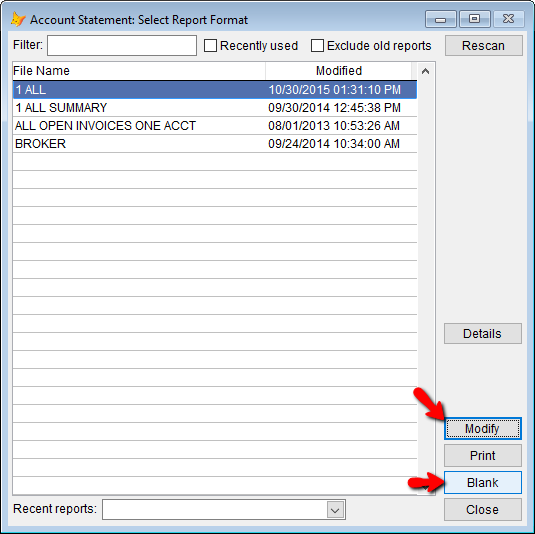Click the application icon in title bar
The height and width of the screenshot is (534, 535).
(18, 19)
